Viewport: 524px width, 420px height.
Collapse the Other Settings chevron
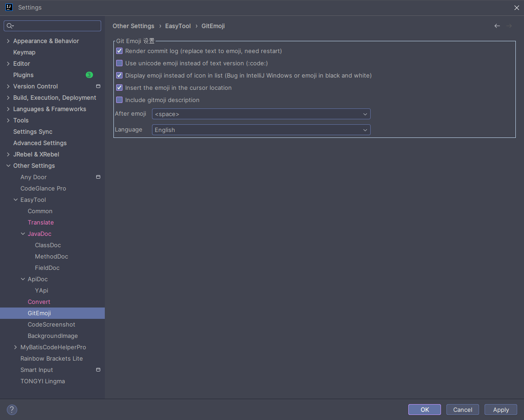(x=8, y=166)
